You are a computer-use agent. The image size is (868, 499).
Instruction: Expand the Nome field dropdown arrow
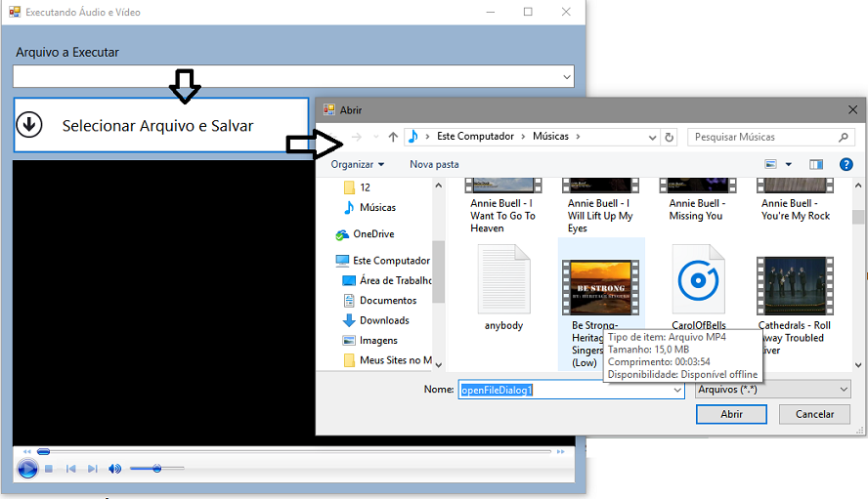(677, 390)
